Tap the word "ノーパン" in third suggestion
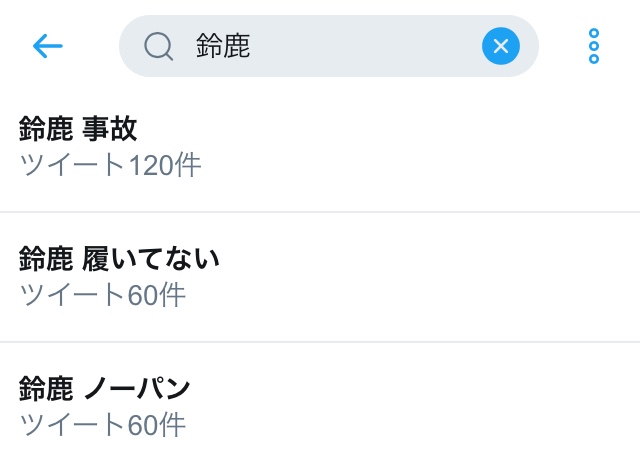The height and width of the screenshot is (468, 640). click(137, 388)
